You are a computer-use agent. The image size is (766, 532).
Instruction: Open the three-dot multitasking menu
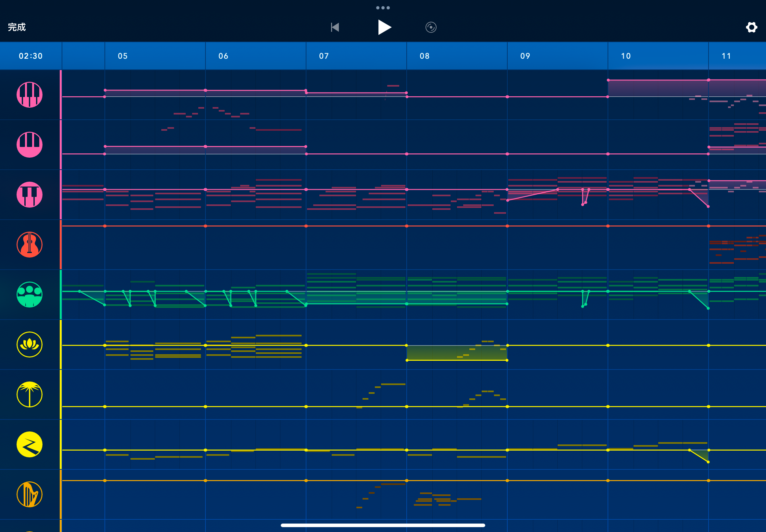pyautogui.click(x=383, y=8)
